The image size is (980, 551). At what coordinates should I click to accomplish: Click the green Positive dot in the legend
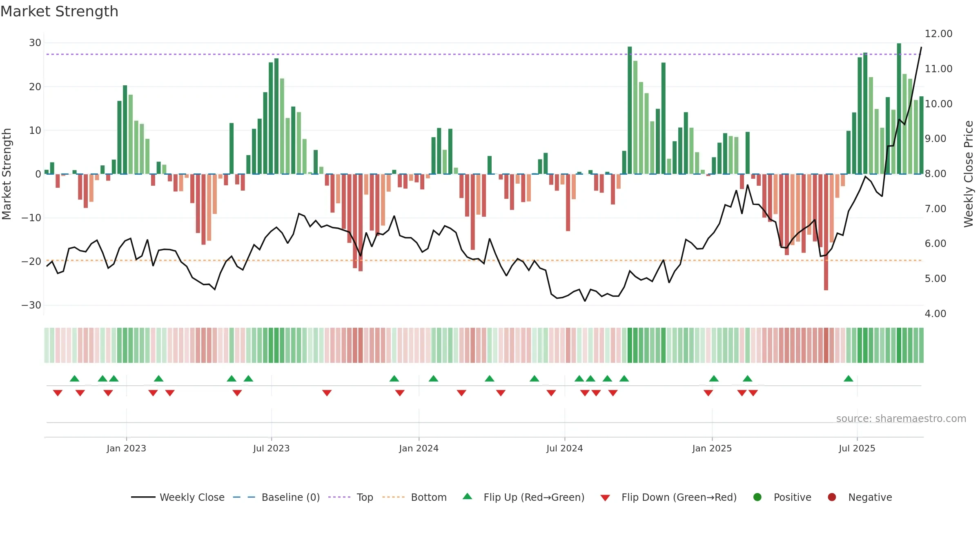[x=757, y=497]
